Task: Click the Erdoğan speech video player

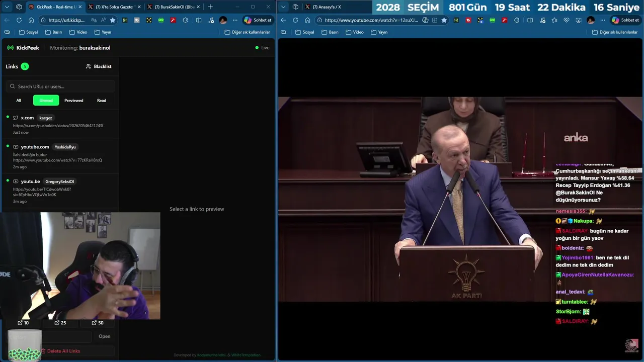Action: 460,199
